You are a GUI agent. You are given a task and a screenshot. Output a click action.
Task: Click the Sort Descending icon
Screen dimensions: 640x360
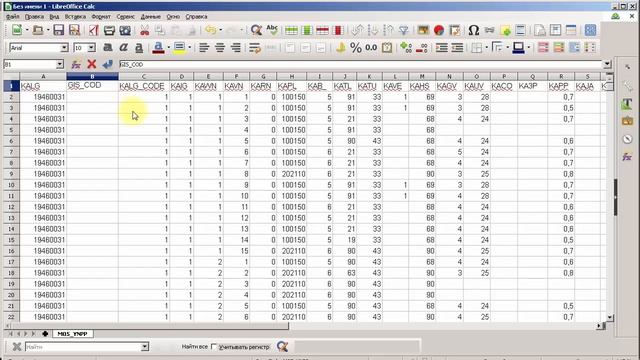pos(388,30)
